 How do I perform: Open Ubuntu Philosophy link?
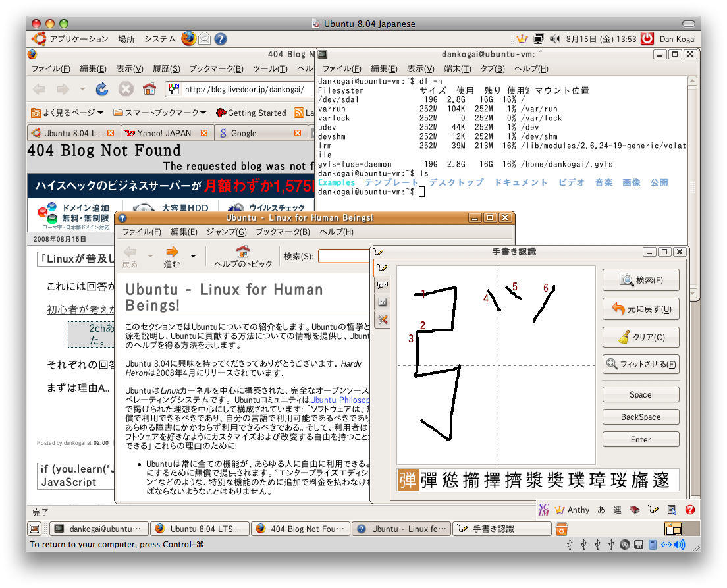pyautogui.click(x=339, y=400)
